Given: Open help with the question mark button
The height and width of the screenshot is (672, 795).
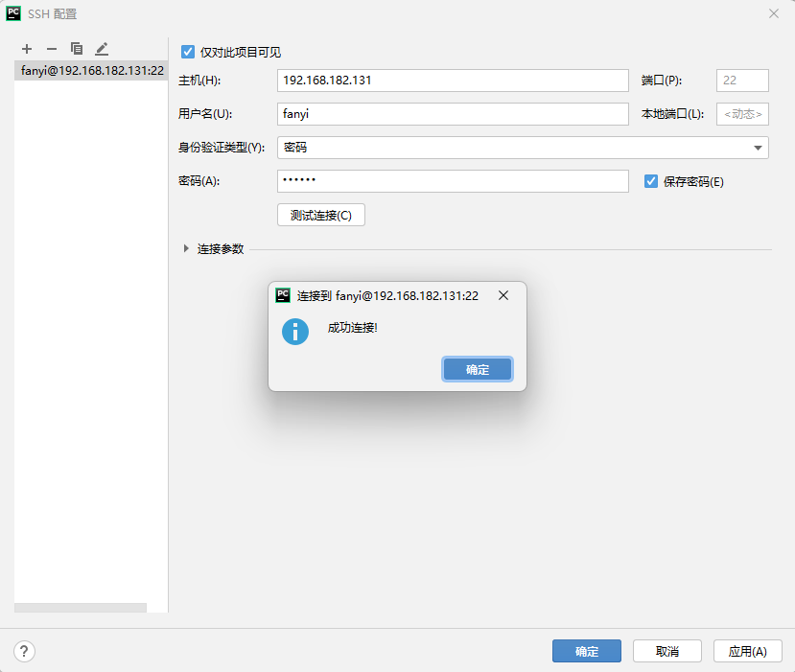Looking at the screenshot, I should [x=24, y=651].
